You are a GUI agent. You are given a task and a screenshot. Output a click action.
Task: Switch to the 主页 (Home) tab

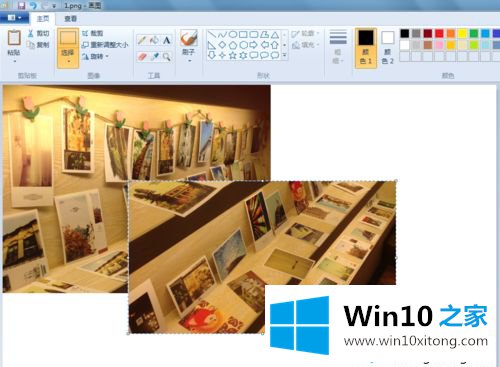click(43, 19)
